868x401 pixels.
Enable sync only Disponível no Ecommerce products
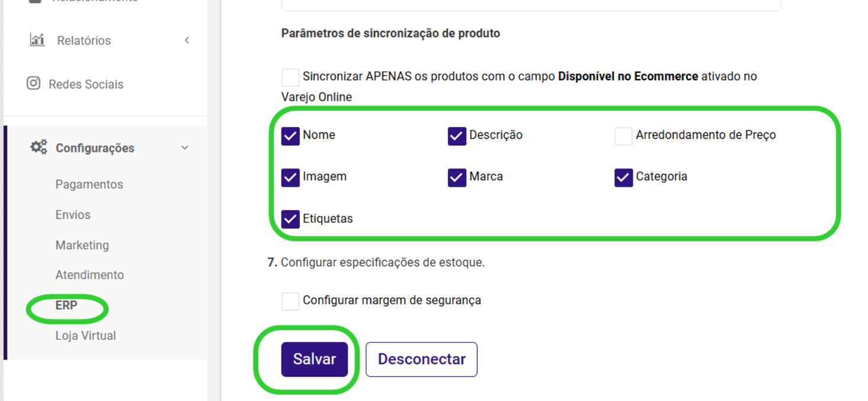[290, 77]
